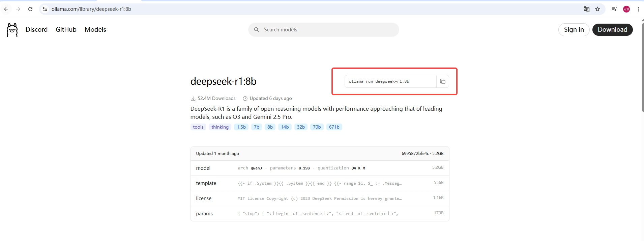Image resolution: width=644 pixels, height=241 pixels.
Task: Open the Discord link
Action: (36, 29)
